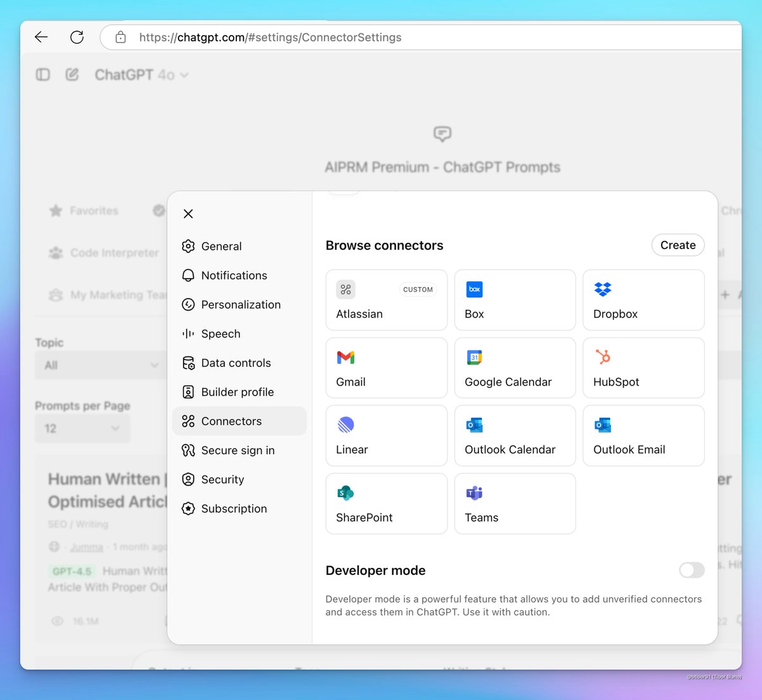The image size is (762, 700).
Task: Click the Outlook Email logo icon
Action: click(x=603, y=425)
